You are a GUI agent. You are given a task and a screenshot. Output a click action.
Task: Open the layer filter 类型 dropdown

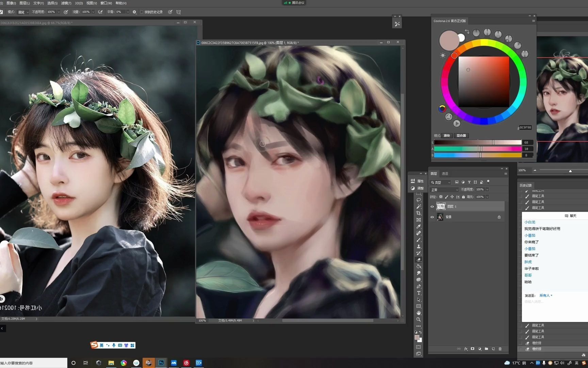click(440, 182)
